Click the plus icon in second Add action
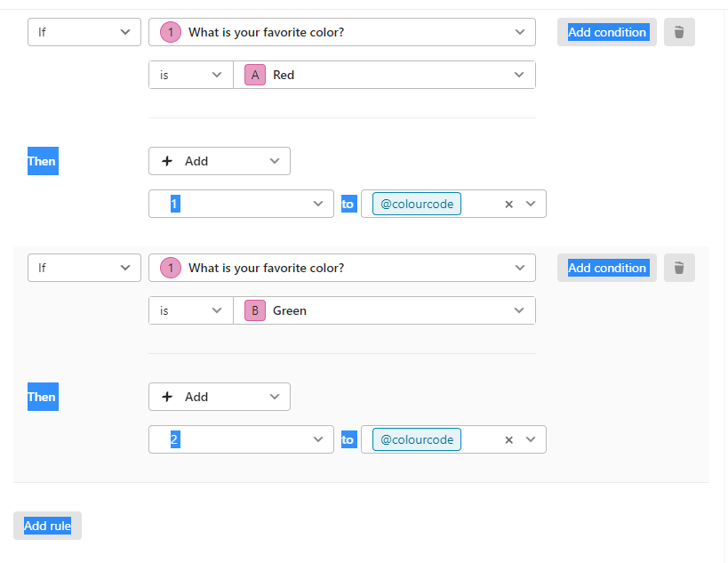Viewport: 728px width, 563px height. point(167,397)
